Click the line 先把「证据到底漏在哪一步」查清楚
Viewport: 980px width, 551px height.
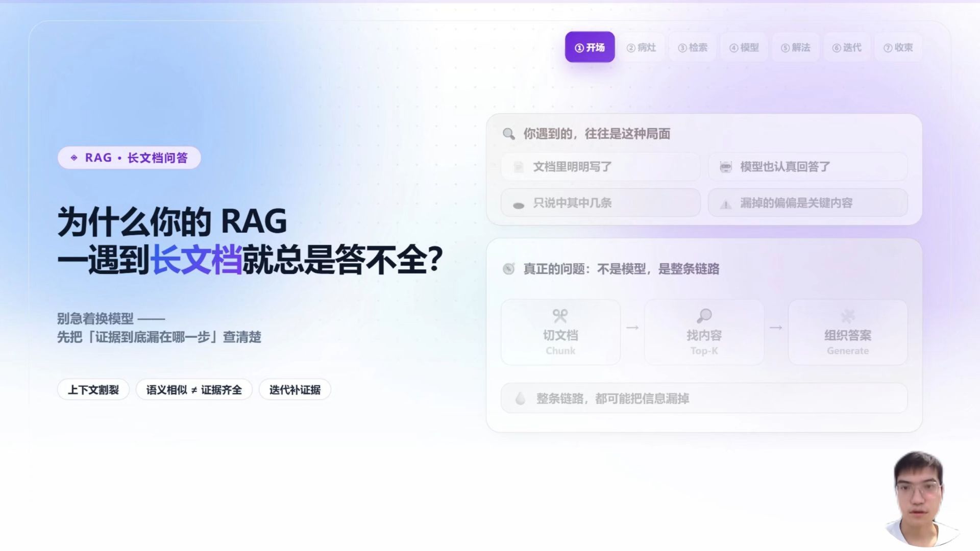[x=159, y=337]
